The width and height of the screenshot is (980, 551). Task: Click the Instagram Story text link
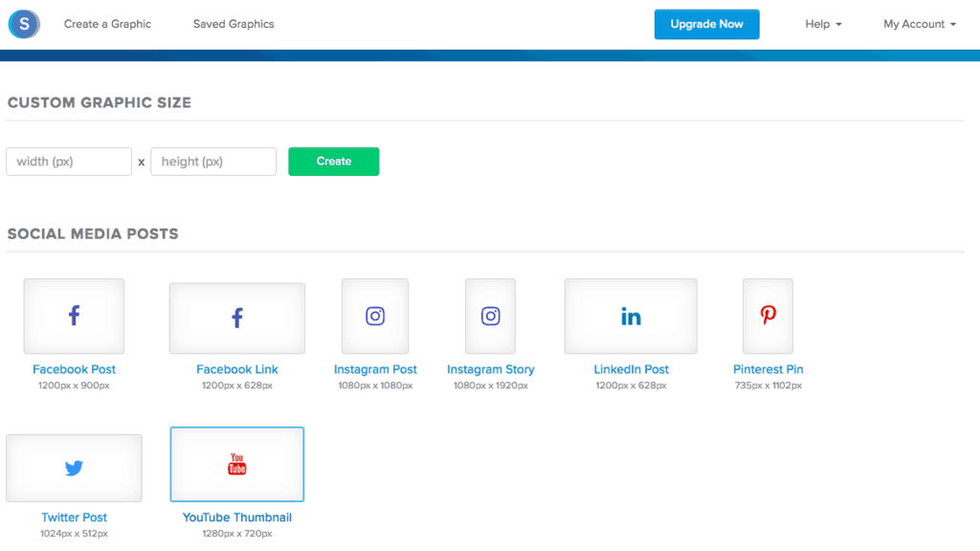491,369
